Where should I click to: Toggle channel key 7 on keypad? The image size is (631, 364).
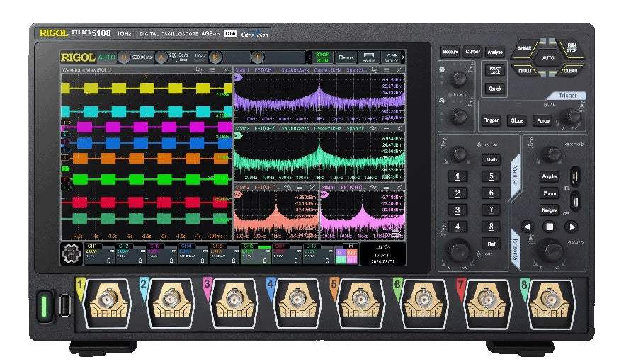pos(491,210)
